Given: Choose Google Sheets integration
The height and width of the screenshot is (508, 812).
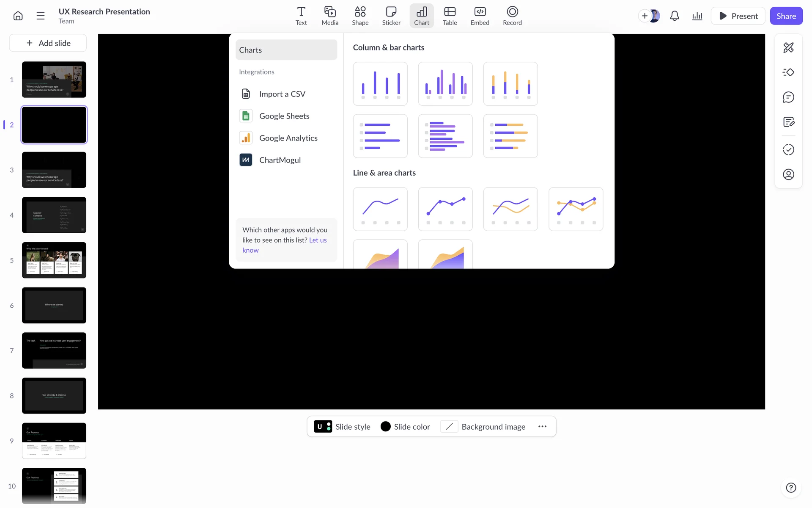Looking at the screenshot, I should pos(284,116).
